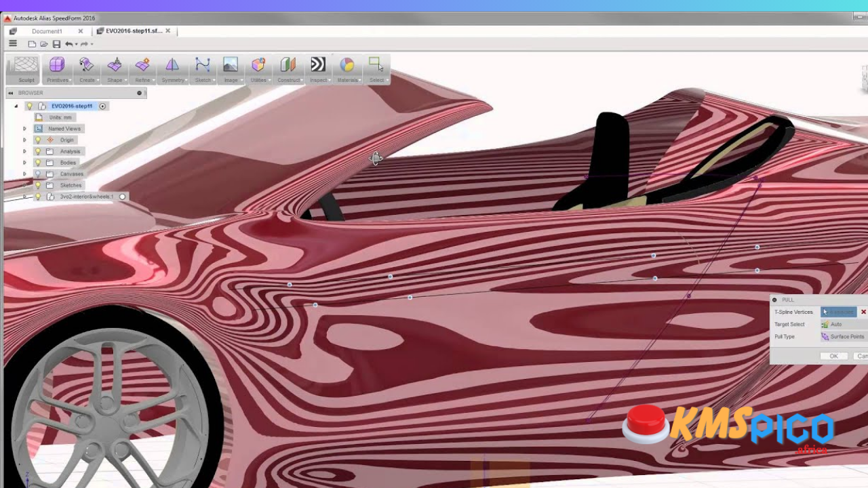Open the Shape tool group
The height and width of the screenshot is (488, 868).
[x=115, y=70]
